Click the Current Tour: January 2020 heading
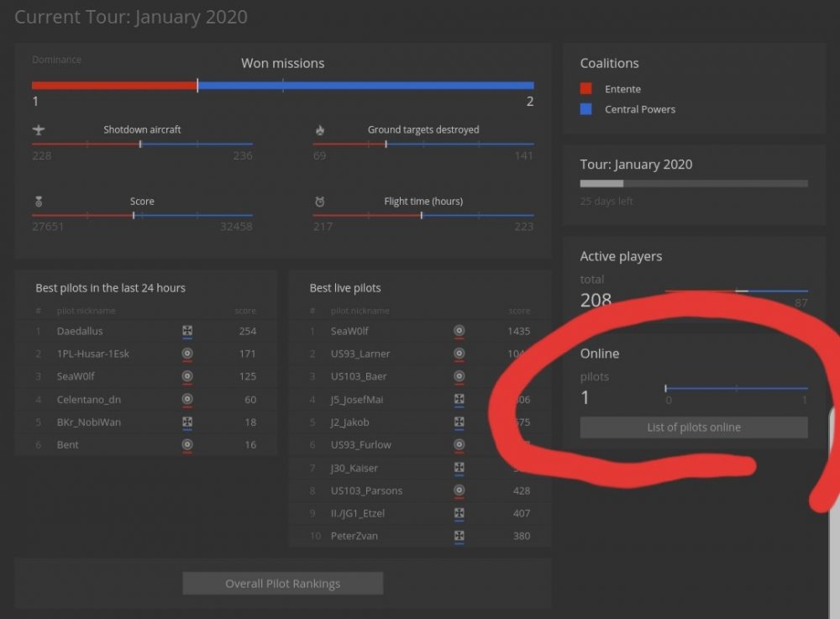 tap(131, 17)
